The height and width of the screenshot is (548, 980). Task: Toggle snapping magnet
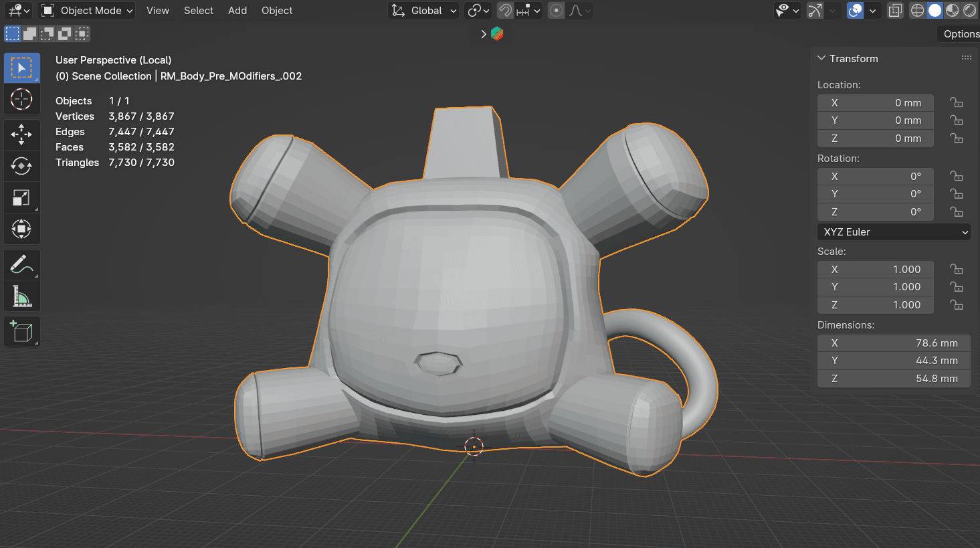tap(505, 11)
